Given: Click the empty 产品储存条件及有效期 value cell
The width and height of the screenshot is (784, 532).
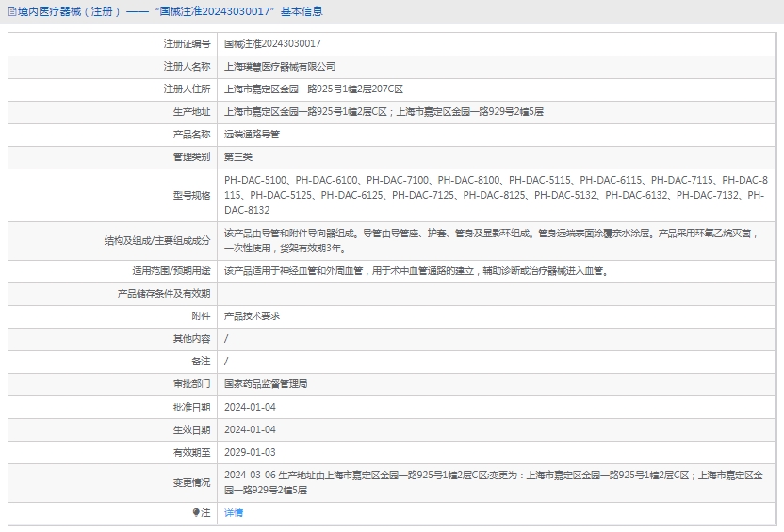Looking at the screenshot, I should 496,294.
